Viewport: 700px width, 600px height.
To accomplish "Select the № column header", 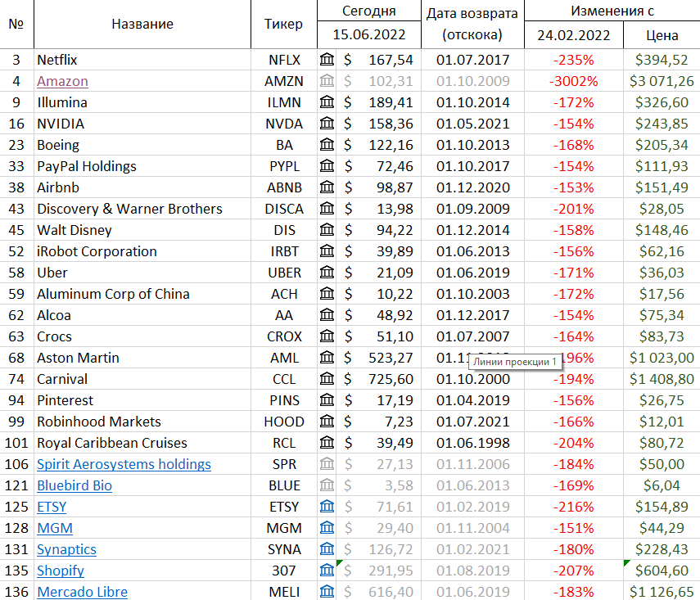I will 16,24.
